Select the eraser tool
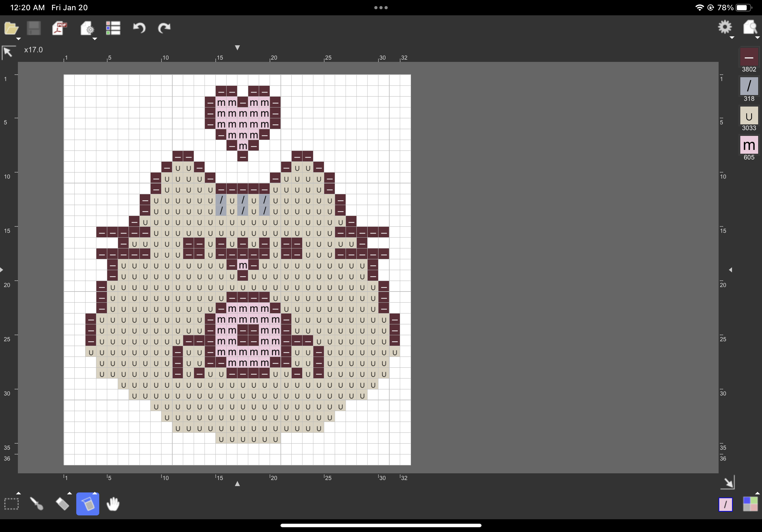 (62, 504)
